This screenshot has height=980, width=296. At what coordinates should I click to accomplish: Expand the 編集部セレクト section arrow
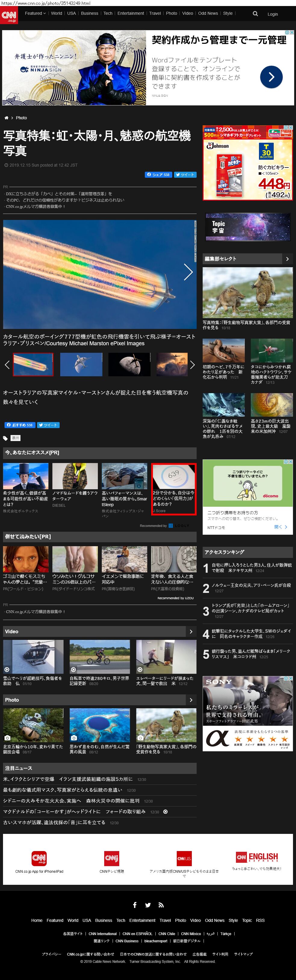click(x=287, y=259)
